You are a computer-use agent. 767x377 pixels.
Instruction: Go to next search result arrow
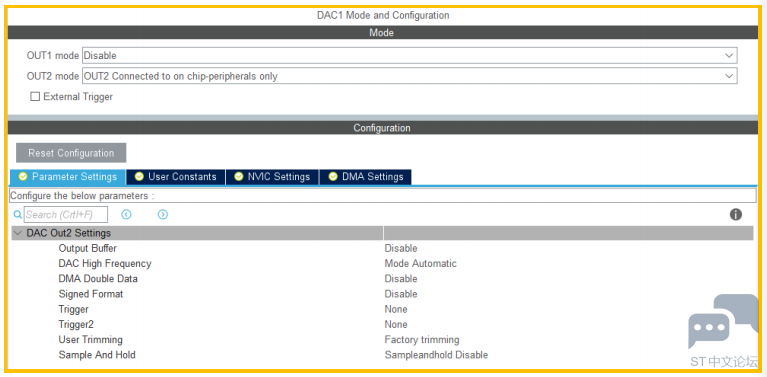163,214
